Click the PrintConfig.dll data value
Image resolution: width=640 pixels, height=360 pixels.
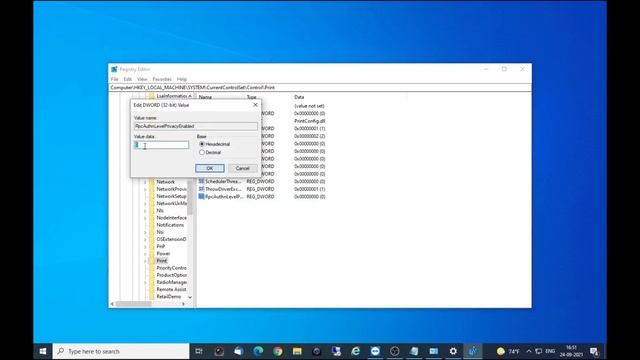click(x=309, y=121)
